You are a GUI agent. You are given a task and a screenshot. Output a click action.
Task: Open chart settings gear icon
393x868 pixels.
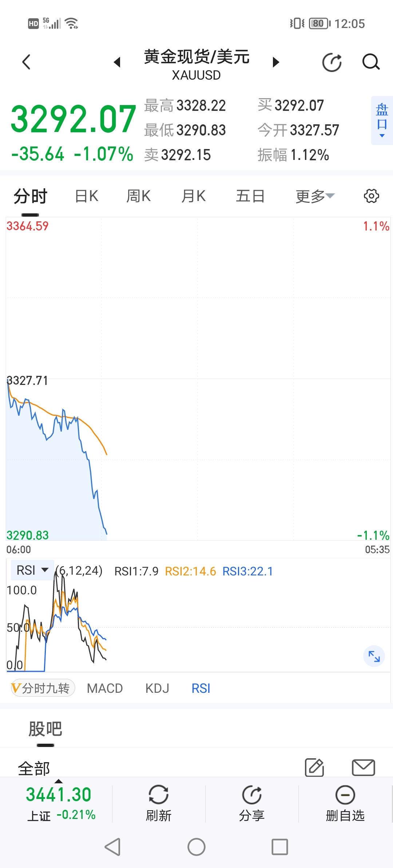pos(371,196)
